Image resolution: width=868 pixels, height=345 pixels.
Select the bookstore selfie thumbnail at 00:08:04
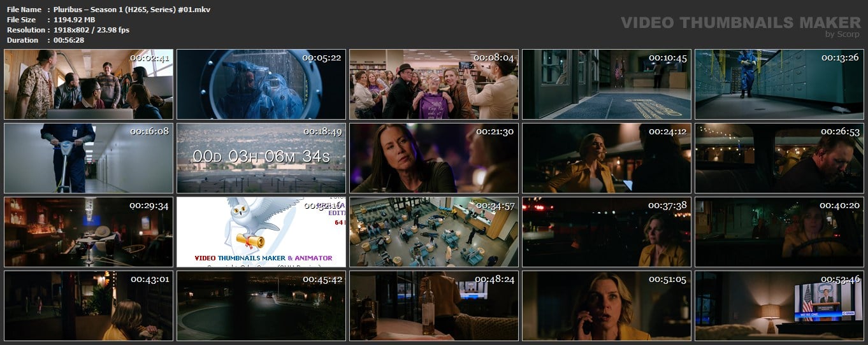(x=434, y=85)
